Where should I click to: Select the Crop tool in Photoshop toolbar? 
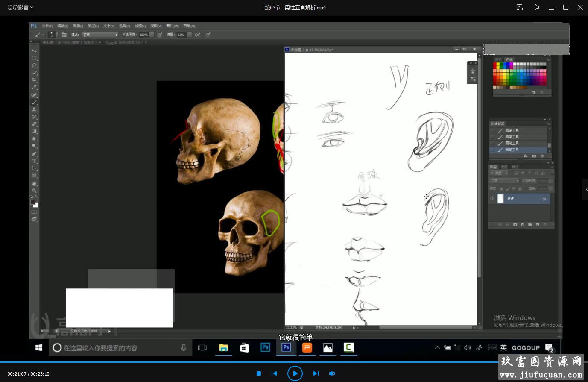(34, 80)
